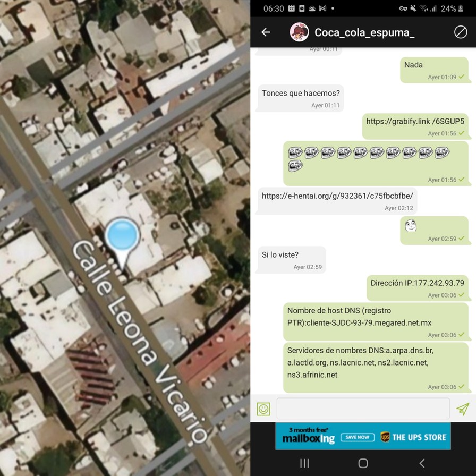Select the "Tonces que hacemos?" message
This screenshot has width=476, height=476.
tap(300, 93)
